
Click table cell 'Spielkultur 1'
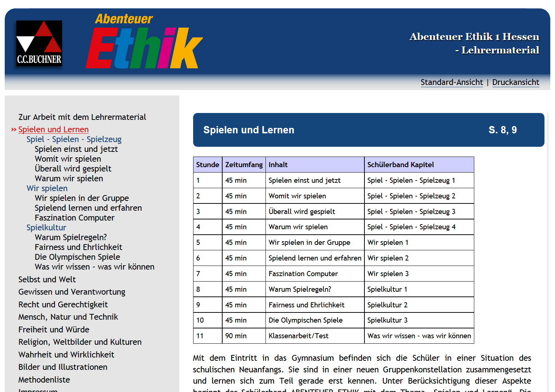tap(419, 289)
